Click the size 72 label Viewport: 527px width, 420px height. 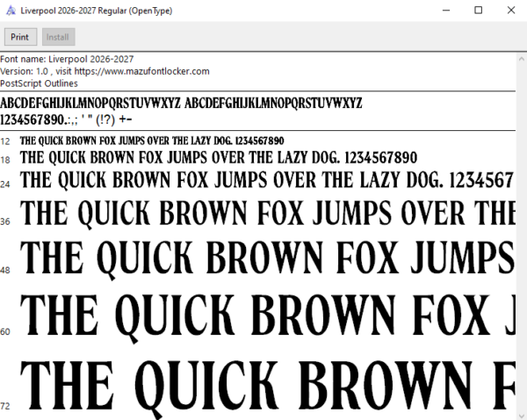[x=5, y=406]
